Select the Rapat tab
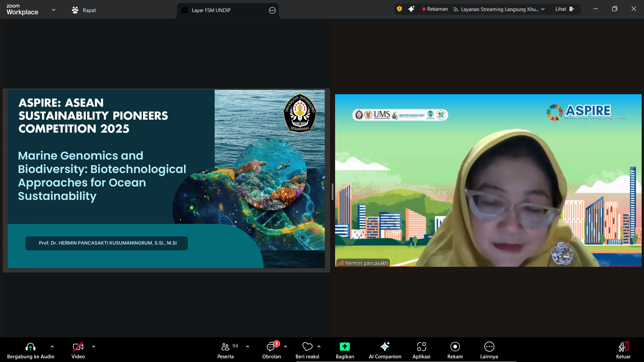 click(x=84, y=10)
